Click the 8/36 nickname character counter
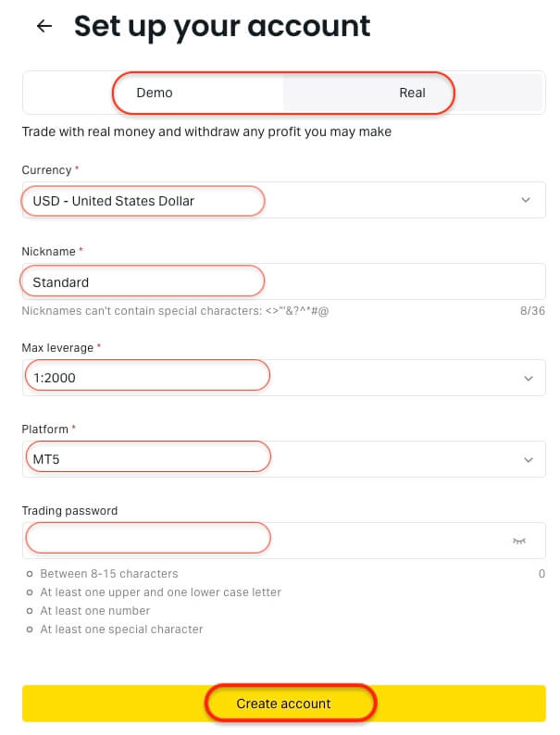Image resolution: width=560 pixels, height=735 pixels. point(532,311)
